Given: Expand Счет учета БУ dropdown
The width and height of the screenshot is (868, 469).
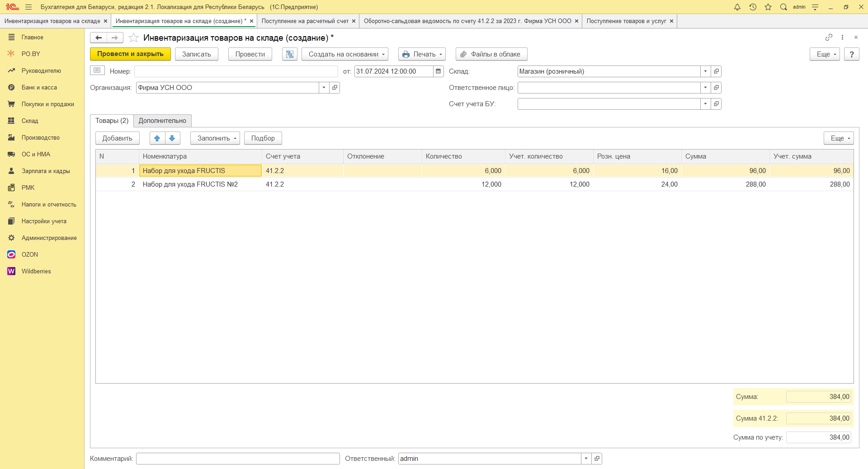Looking at the screenshot, I should point(705,104).
